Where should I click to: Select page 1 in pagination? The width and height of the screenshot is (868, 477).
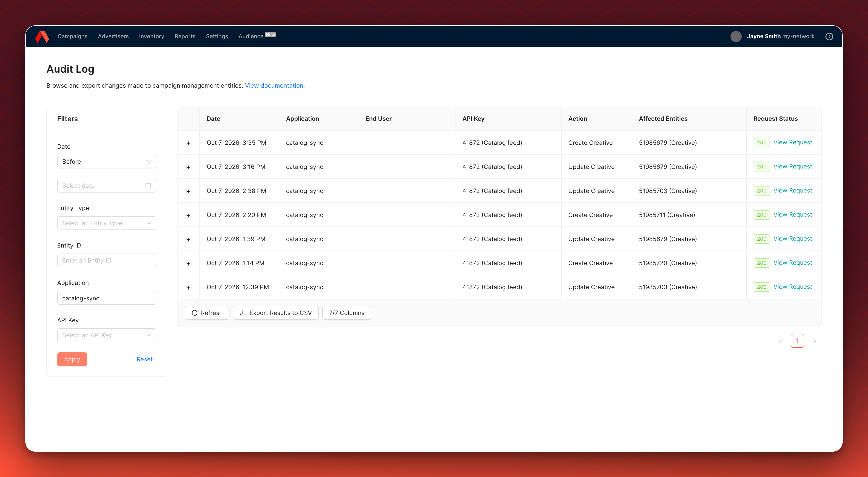797,341
